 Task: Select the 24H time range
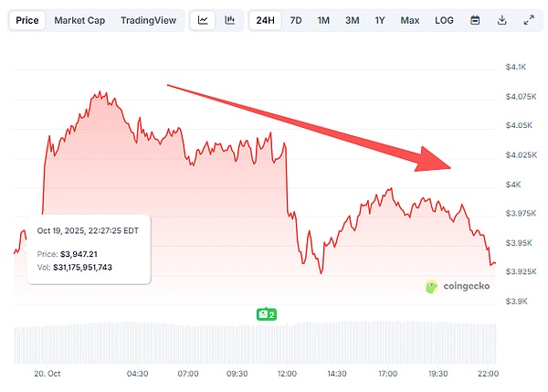coord(266,19)
